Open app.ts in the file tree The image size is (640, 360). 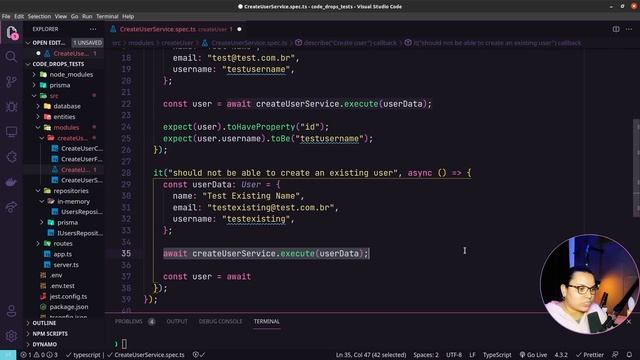(x=62, y=254)
